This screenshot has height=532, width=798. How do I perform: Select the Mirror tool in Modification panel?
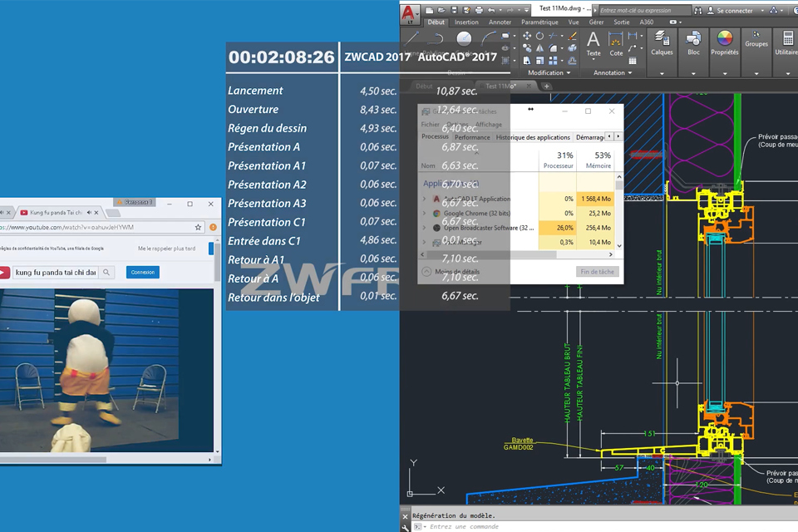pyautogui.click(x=539, y=48)
